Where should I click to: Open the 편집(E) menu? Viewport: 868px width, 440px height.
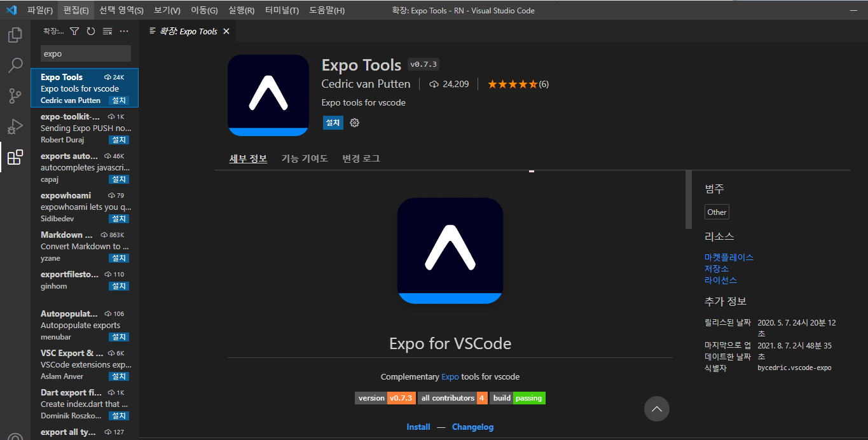pyautogui.click(x=76, y=10)
